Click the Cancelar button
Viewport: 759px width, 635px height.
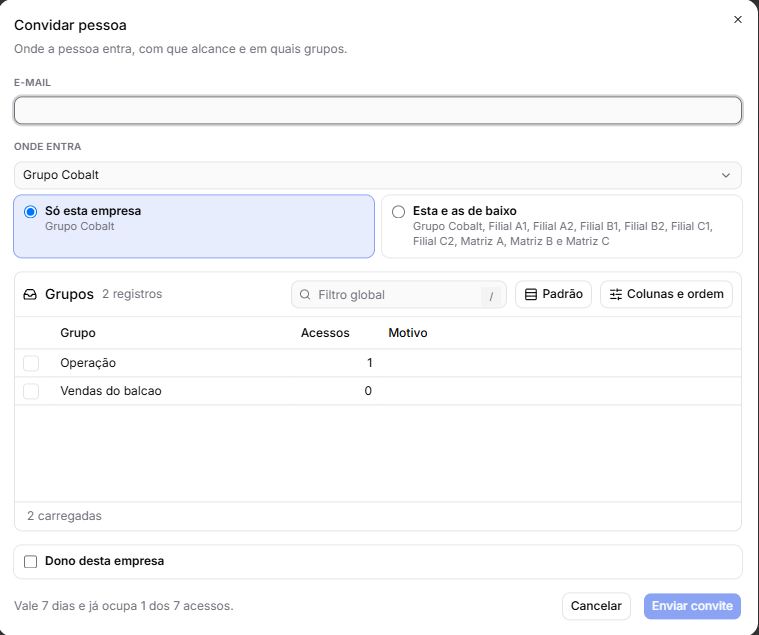(596, 606)
